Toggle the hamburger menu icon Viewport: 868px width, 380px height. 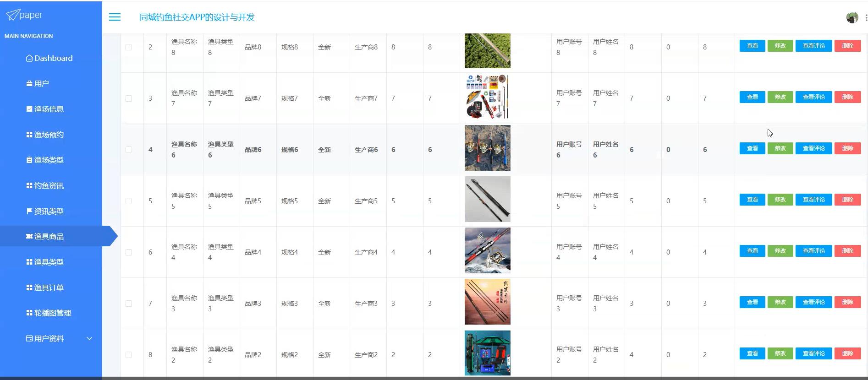tap(115, 17)
